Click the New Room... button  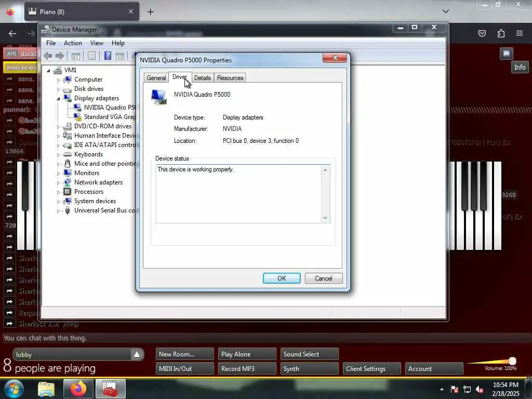pyautogui.click(x=185, y=354)
